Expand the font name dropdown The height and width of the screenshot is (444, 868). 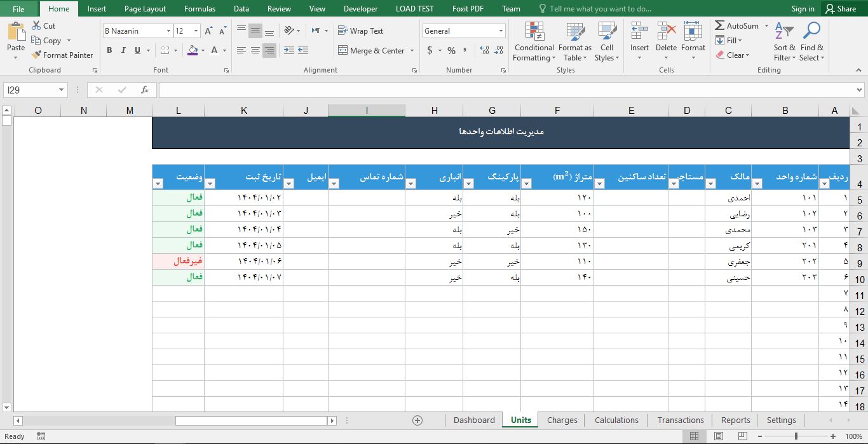(168, 31)
